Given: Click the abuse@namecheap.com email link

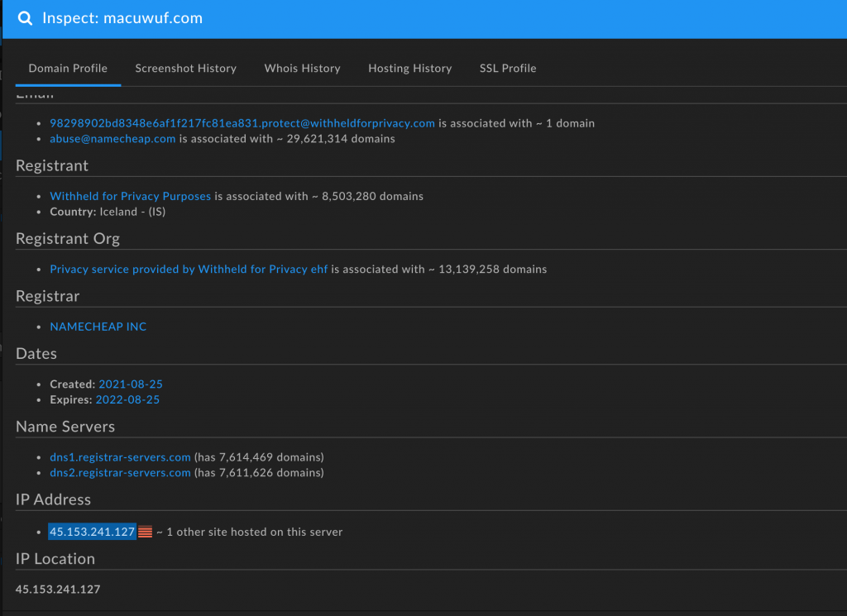Looking at the screenshot, I should [112, 139].
